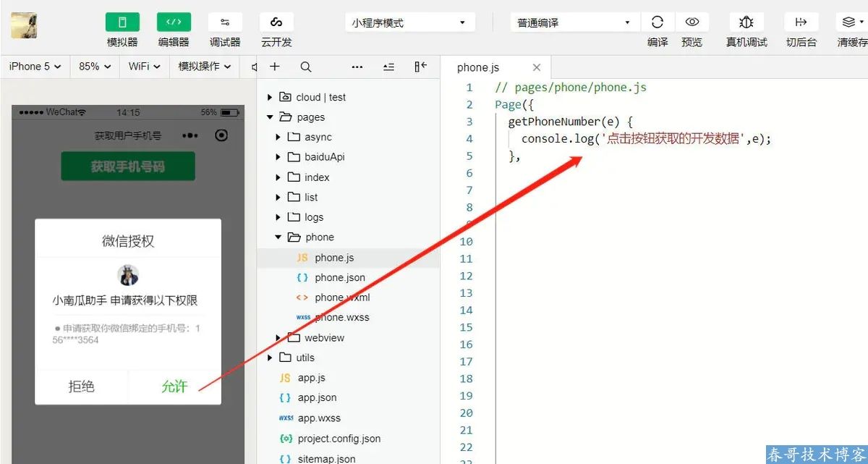868x464 pixels.
Task: Click the hide file panel icon
Action: coord(420,67)
